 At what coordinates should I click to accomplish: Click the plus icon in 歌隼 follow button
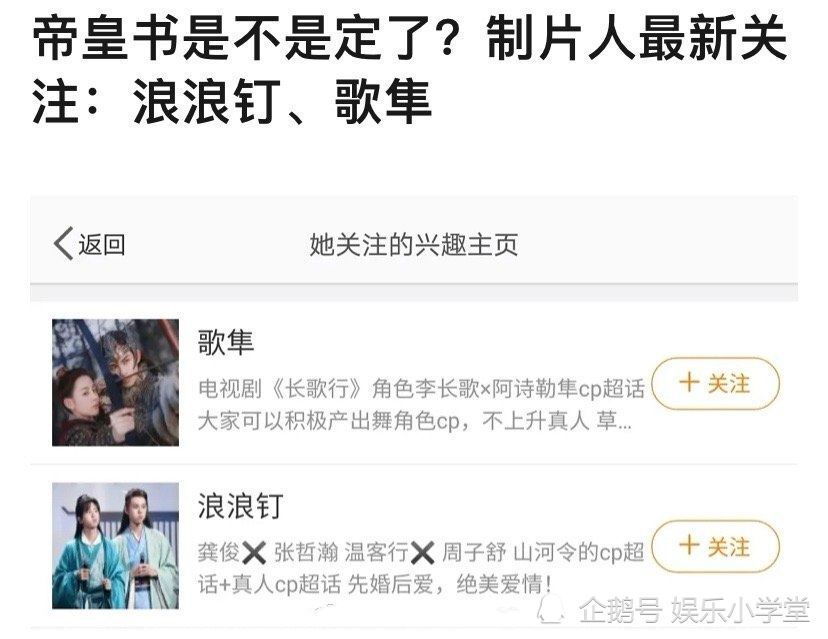click(689, 382)
